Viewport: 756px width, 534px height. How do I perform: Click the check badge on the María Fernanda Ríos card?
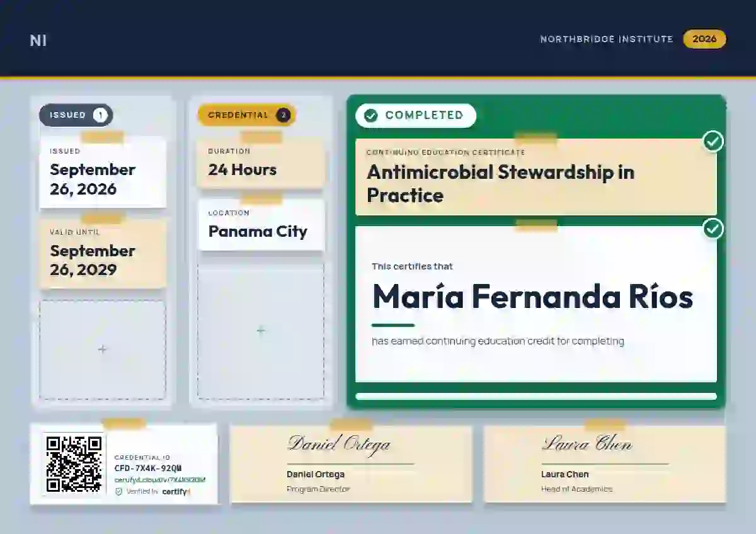click(x=713, y=229)
